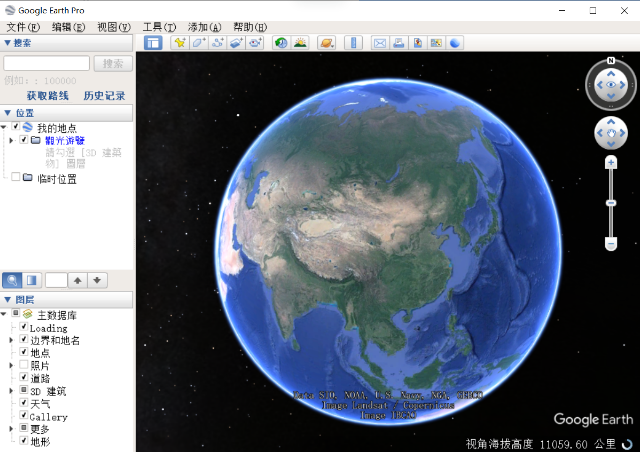Click the zoom slider handle
Image resolution: width=640 pixels, height=452 pixels.
click(611, 203)
